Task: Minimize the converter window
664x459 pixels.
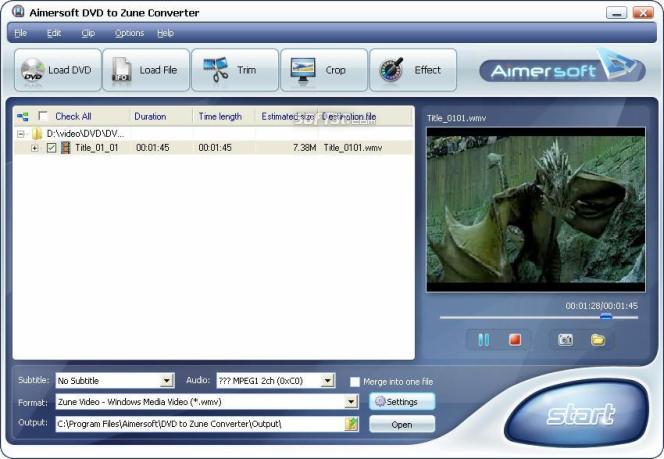Action: click(617, 12)
